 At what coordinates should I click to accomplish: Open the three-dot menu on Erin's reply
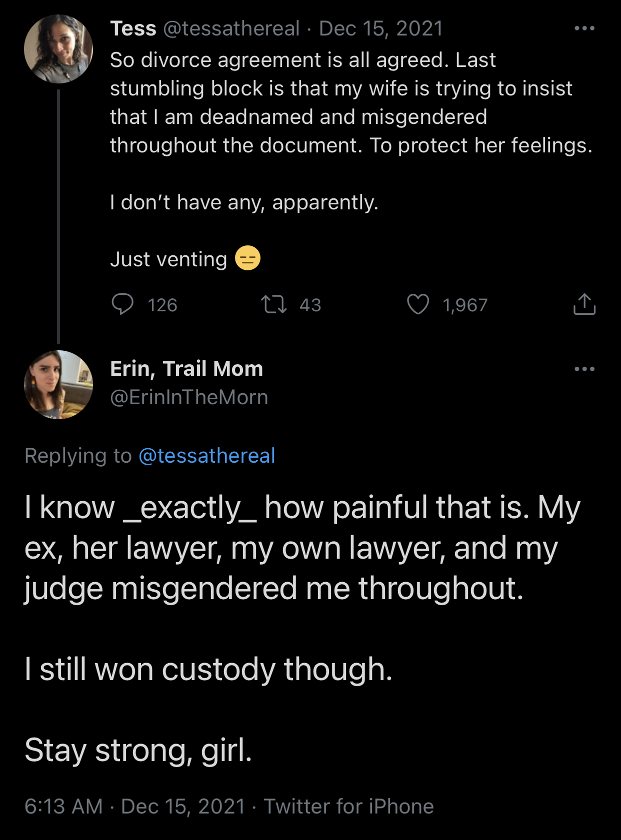tap(584, 369)
